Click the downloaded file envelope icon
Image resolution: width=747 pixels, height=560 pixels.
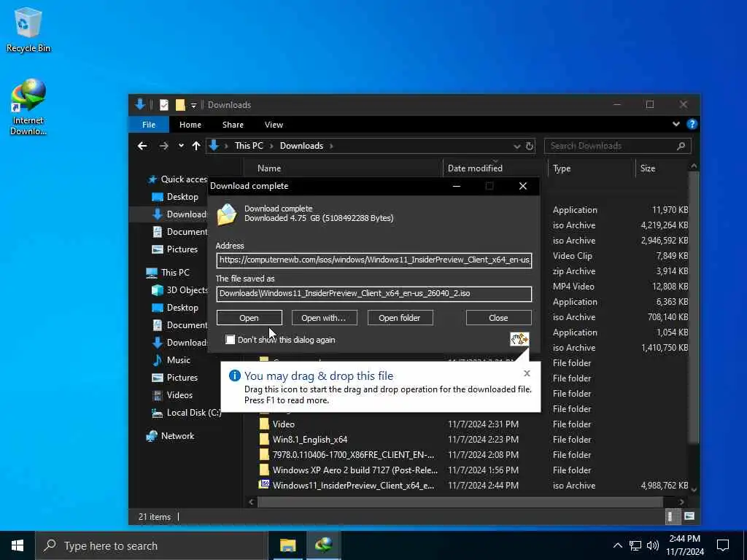227,214
